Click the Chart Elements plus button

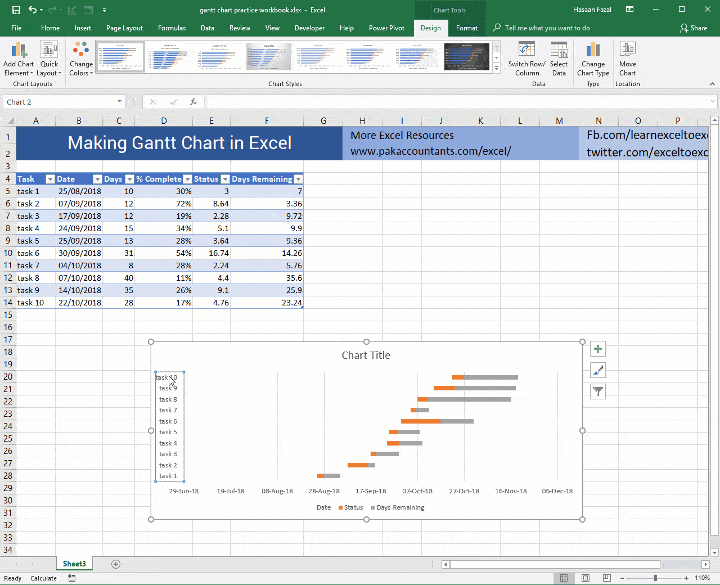coord(598,349)
